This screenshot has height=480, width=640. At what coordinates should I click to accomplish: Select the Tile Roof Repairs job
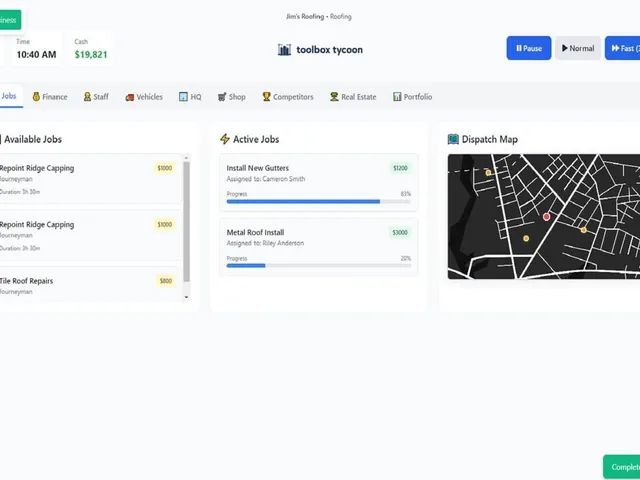pos(90,284)
